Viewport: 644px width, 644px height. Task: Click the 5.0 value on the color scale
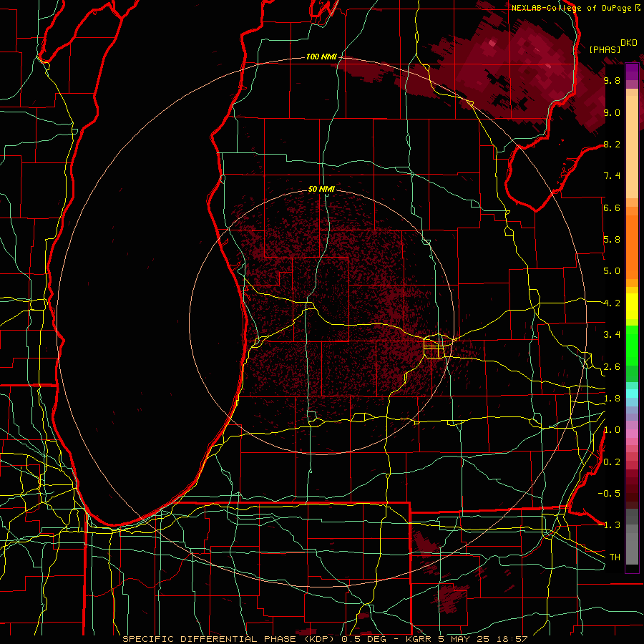coord(612,271)
